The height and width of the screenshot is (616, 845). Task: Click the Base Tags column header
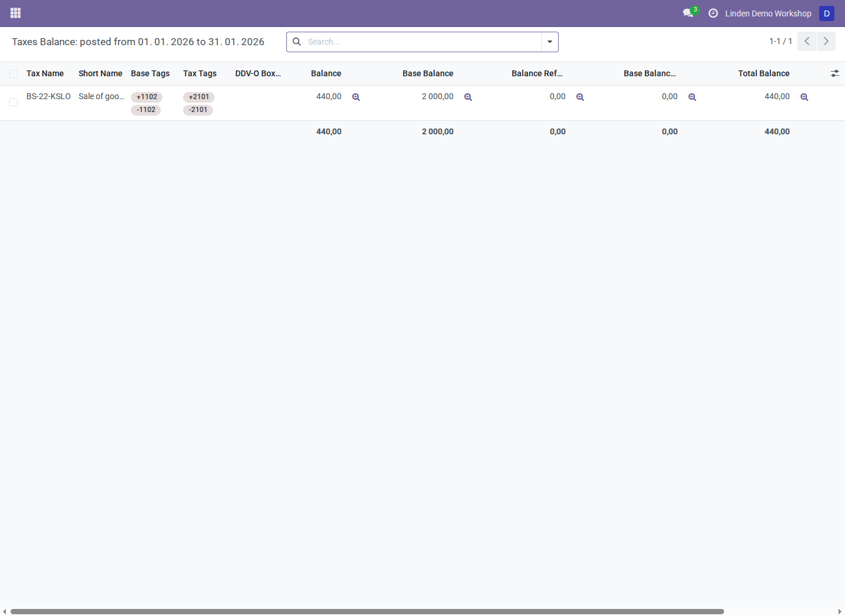150,73
